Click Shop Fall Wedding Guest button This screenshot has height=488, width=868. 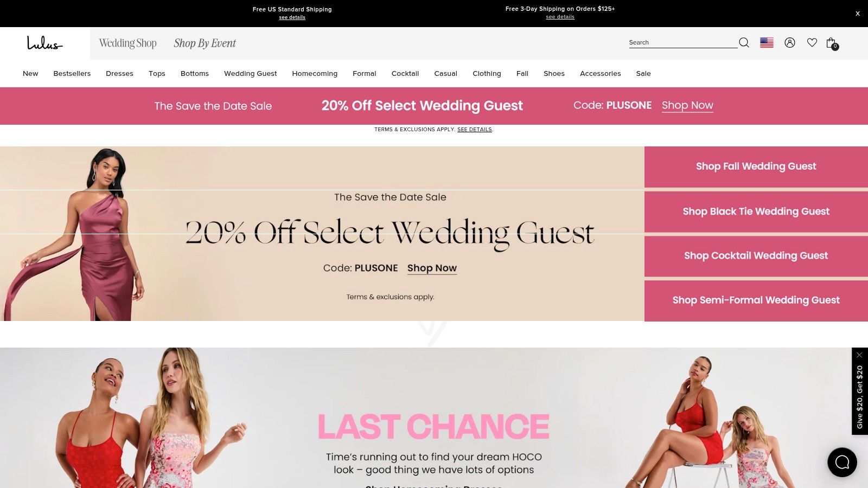pos(756,166)
